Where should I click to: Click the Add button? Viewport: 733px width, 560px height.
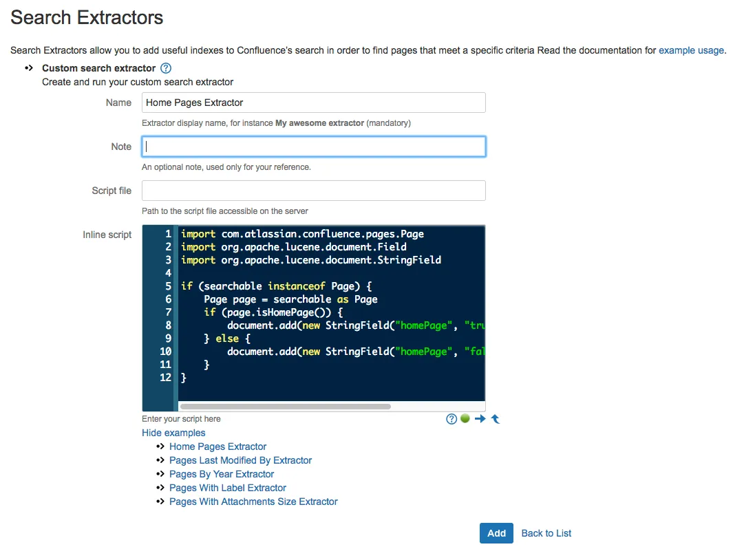(x=496, y=533)
